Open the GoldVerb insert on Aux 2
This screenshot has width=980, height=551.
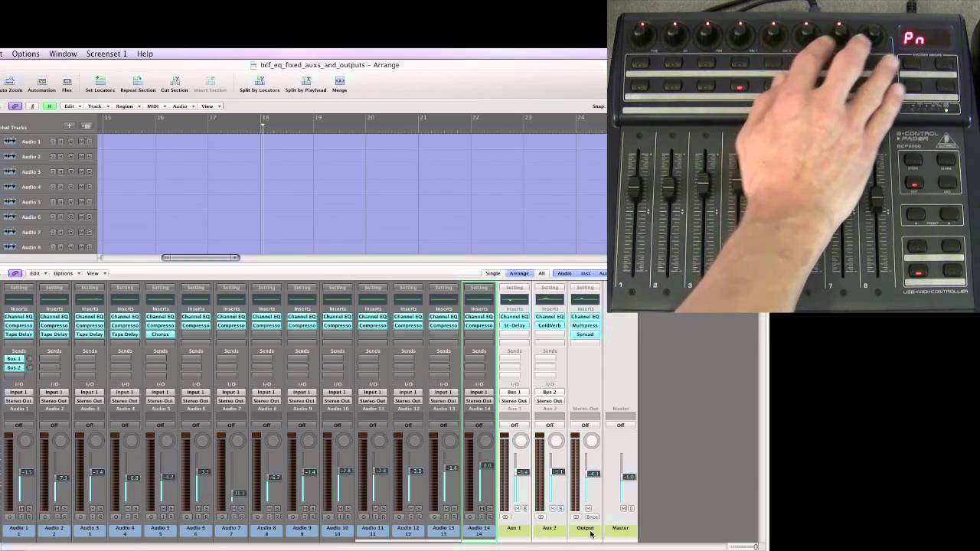point(550,325)
